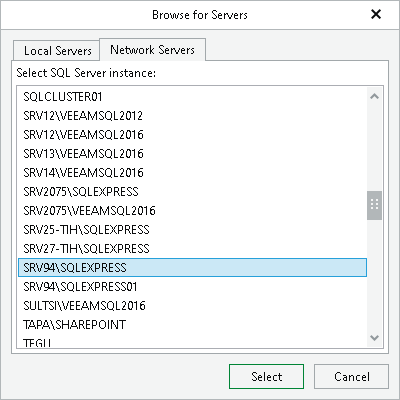
Task: Select SRV25-TIH\SQLEXPRESS instance
Action: pyautogui.click(x=192, y=230)
